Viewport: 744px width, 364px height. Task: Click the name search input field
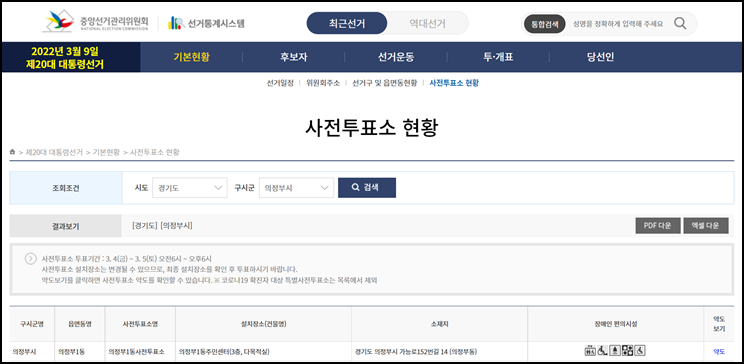[x=618, y=24]
